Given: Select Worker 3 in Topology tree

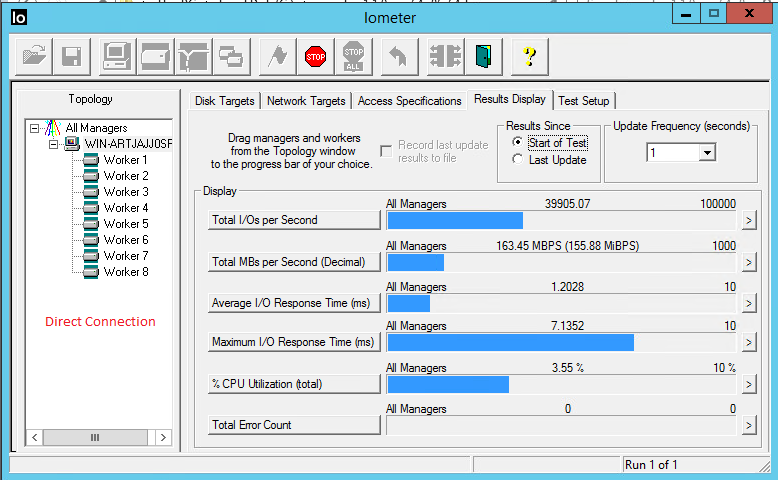Looking at the screenshot, I should pyautogui.click(x=126, y=192).
